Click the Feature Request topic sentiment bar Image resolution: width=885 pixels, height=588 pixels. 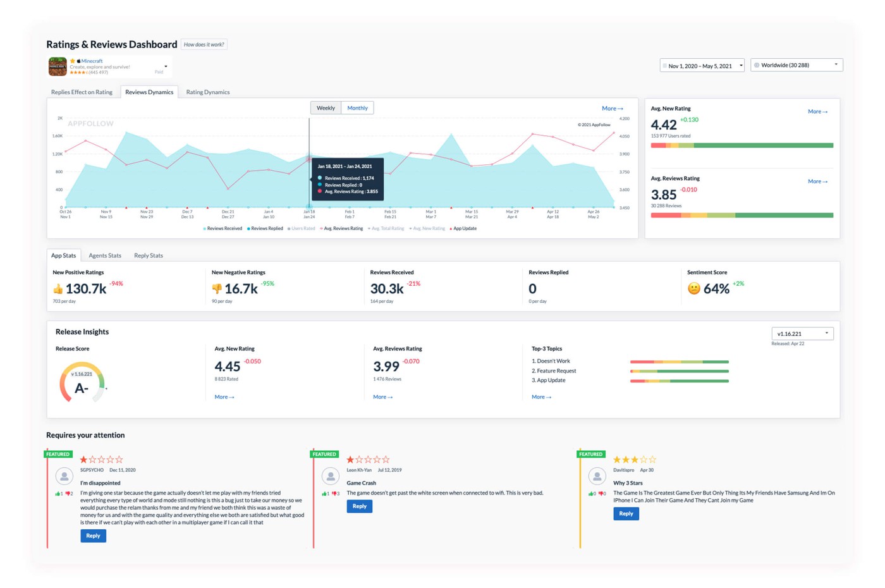(x=680, y=371)
